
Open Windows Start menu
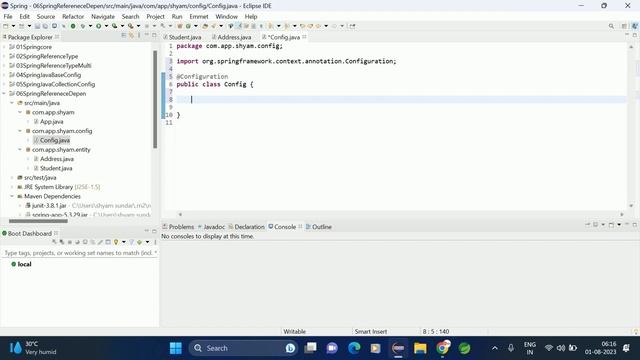pos(176,348)
